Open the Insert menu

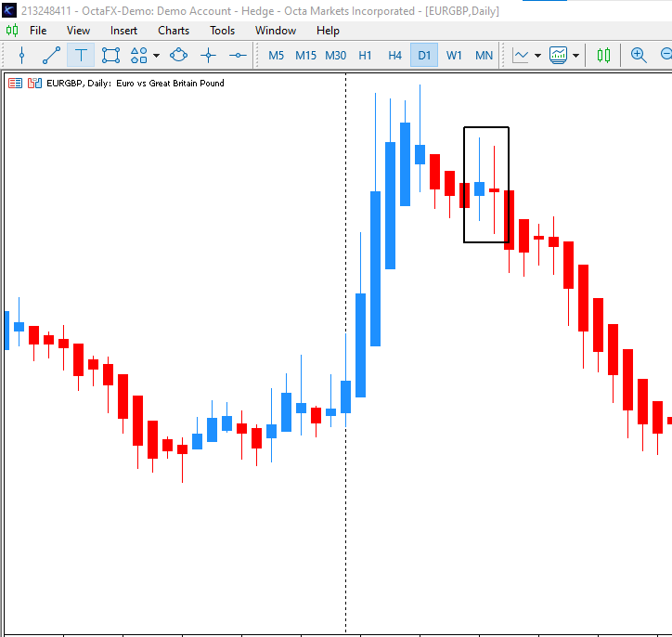(123, 31)
